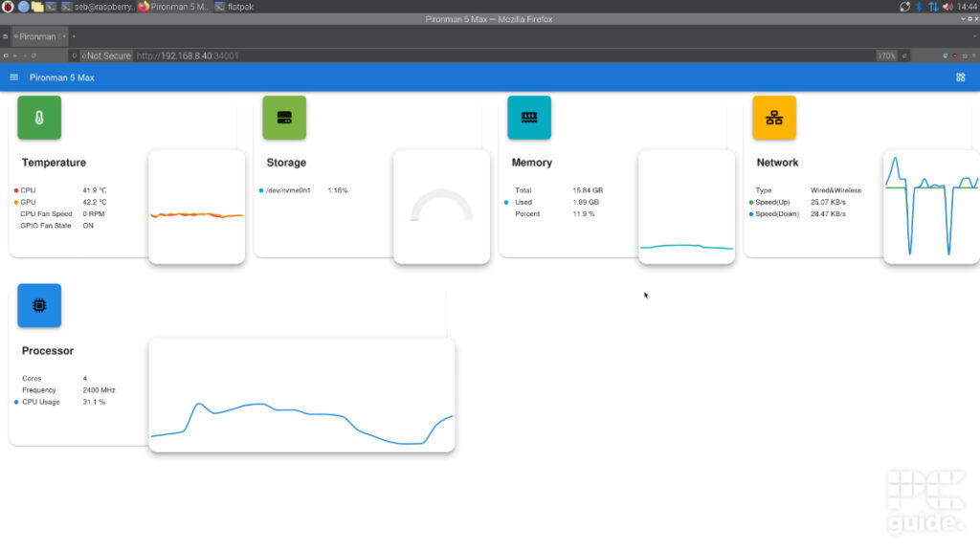Click the CPU Usage value 31.1 %
The image size is (980, 551).
pos(94,403)
